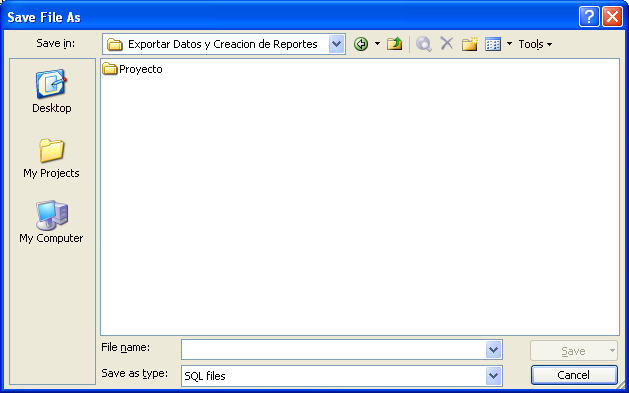Select the Proyecto folder
This screenshot has width=629, height=393.
click(x=132, y=69)
